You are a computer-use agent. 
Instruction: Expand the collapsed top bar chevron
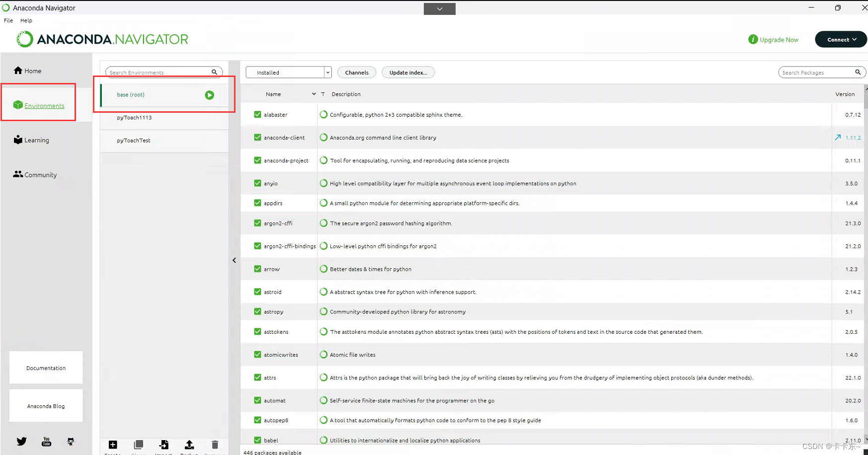439,8
